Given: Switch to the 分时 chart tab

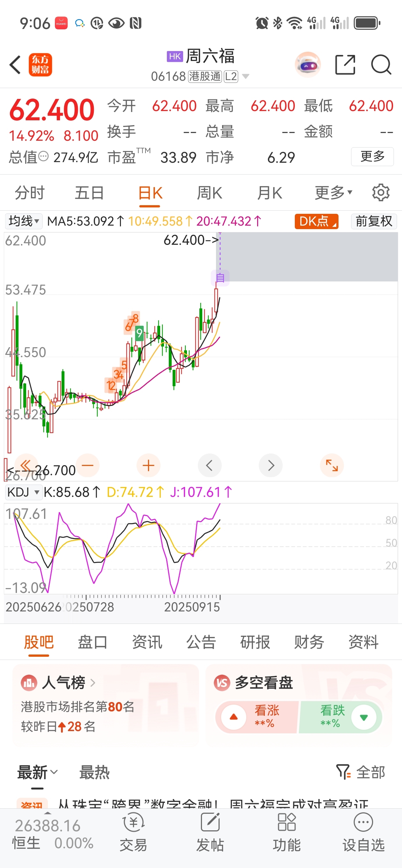Looking at the screenshot, I should (x=30, y=193).
